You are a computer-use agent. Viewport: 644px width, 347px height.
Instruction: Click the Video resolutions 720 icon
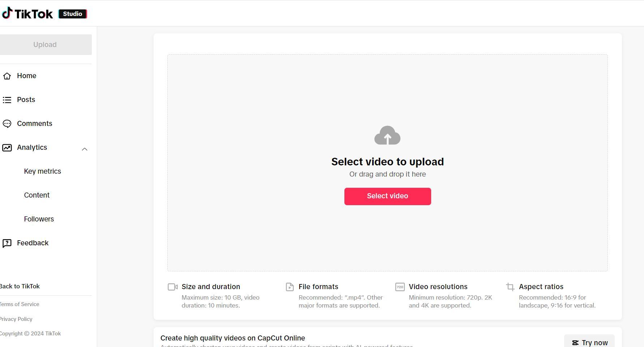(400, 287)
